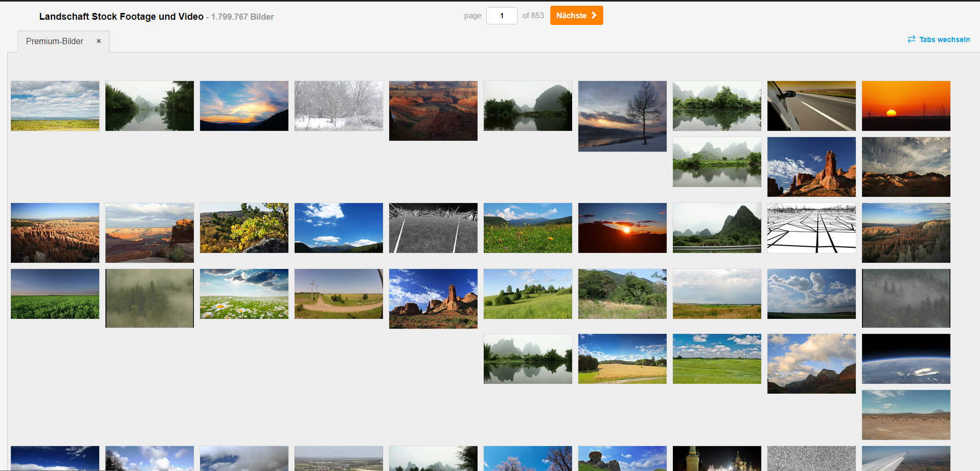Image resolution: width=980 pixels, height=471 pixels.
Task: Open the big cumulus cloud over red cliffs thumbnail
Action: click(x=812, y=364)
